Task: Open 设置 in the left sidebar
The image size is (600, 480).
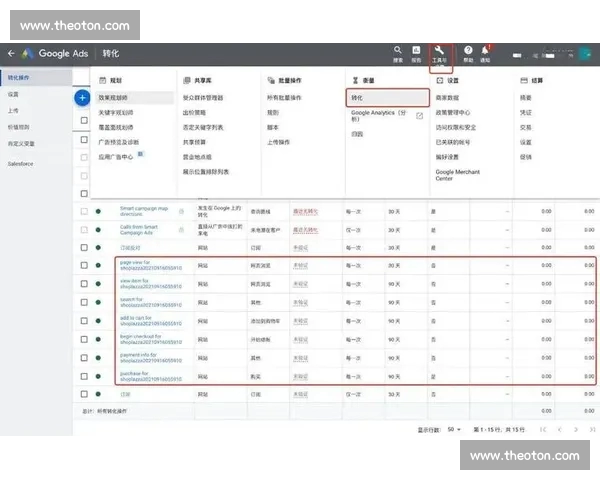Action: pos(13,94)
